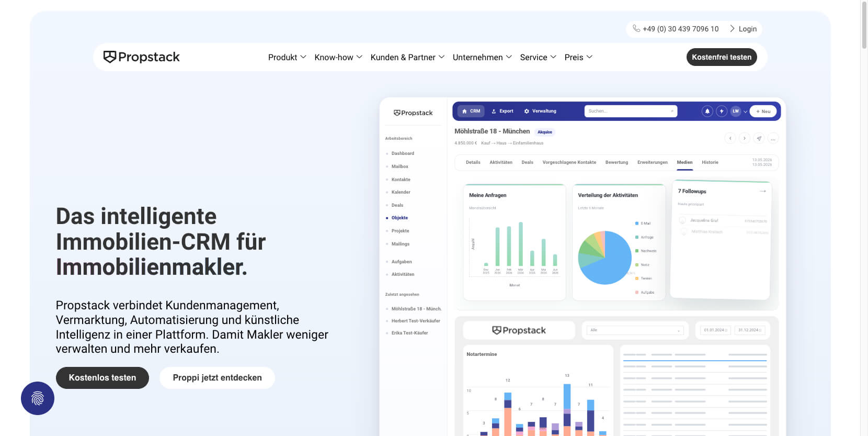Expand the Unternehmen menu

click(482, 57)
